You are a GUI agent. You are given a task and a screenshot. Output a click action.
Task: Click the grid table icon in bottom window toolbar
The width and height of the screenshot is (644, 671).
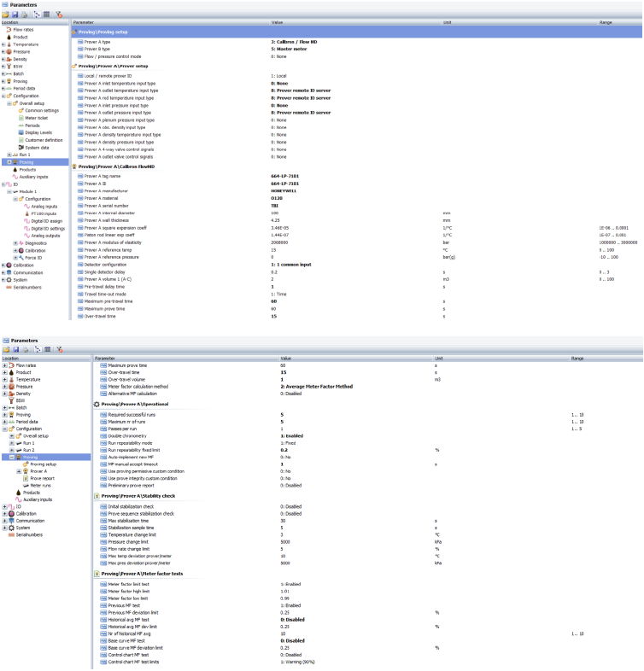tap(48, 350)
